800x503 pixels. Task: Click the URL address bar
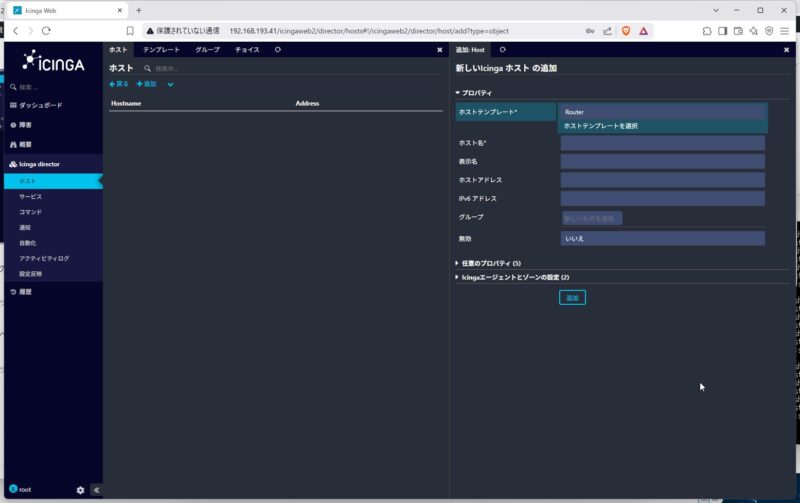coord(368,31)
